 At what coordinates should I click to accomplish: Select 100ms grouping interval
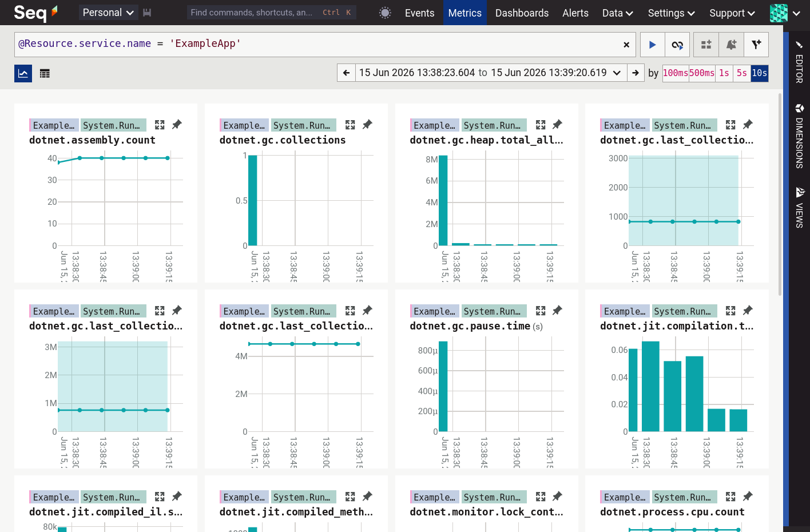[x=676, y=73]
